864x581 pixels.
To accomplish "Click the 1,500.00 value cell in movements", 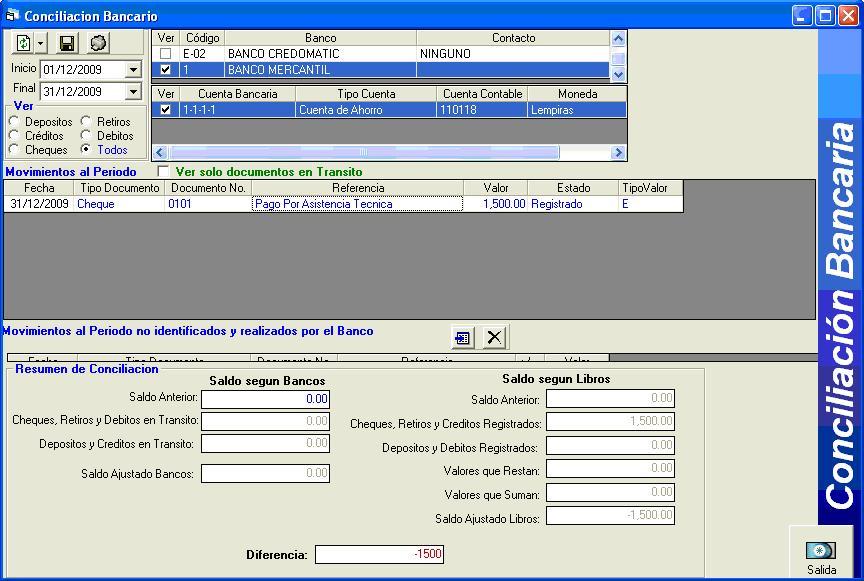I will (x=495, y=204).
